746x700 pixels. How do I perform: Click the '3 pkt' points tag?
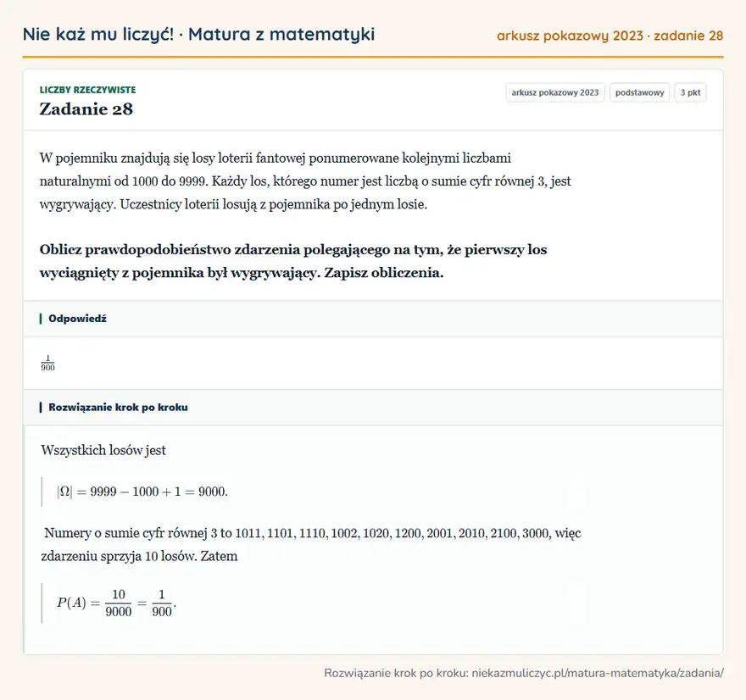[x=690, y=92]
